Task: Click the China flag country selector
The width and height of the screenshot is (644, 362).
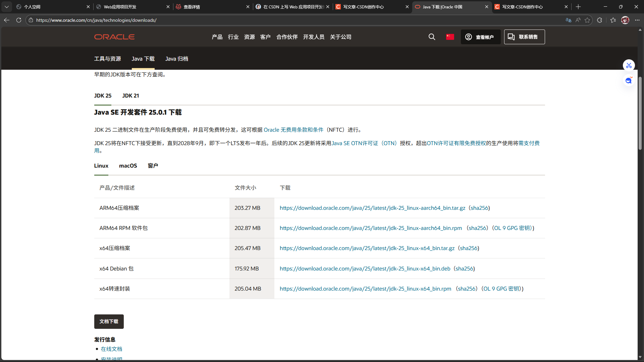Action: (x=450, y=37)
